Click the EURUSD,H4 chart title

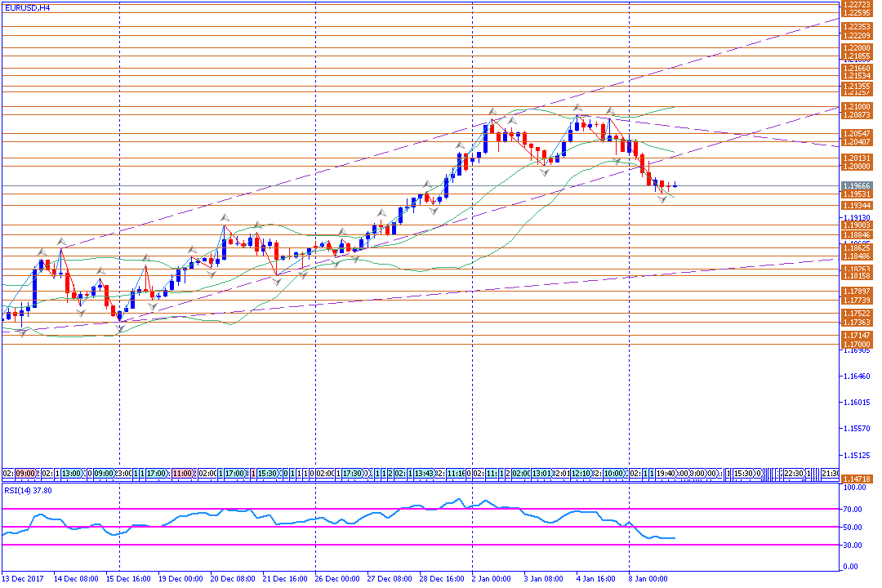point(26,7)
